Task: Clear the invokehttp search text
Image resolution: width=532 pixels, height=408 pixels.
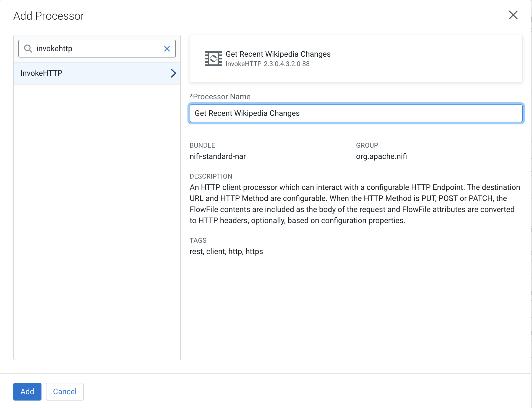Action: click(x=167, y=49)
